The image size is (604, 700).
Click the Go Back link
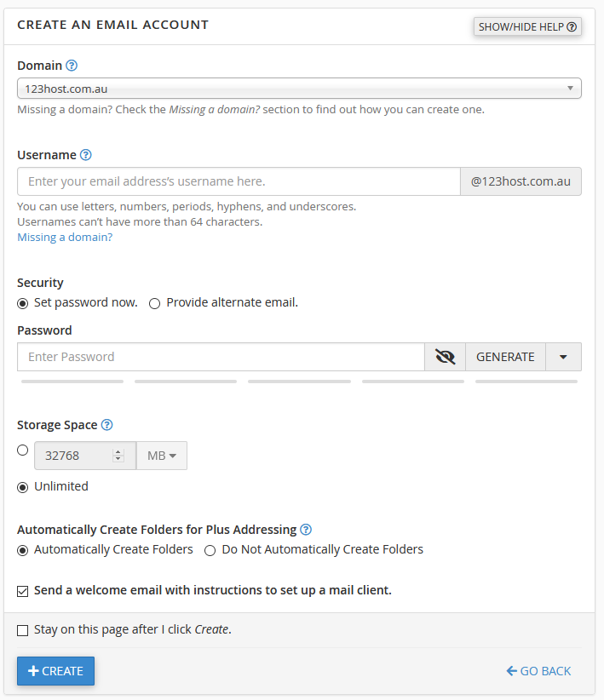coord(545,670)
